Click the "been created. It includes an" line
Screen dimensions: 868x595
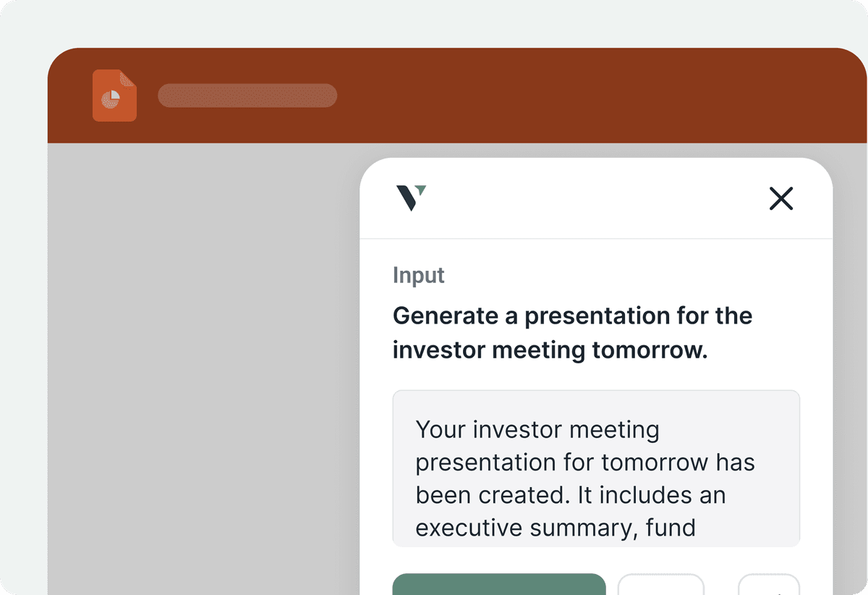click(570, 495)
